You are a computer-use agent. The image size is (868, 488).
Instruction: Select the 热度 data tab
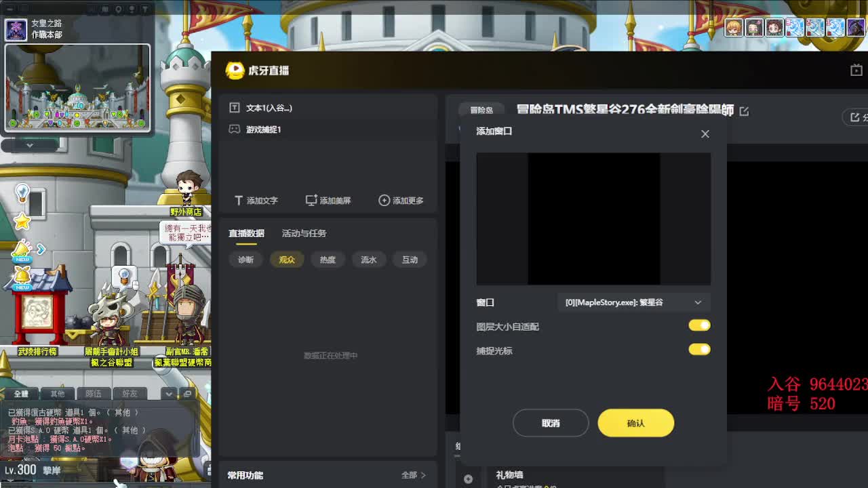tap(328, 260)
